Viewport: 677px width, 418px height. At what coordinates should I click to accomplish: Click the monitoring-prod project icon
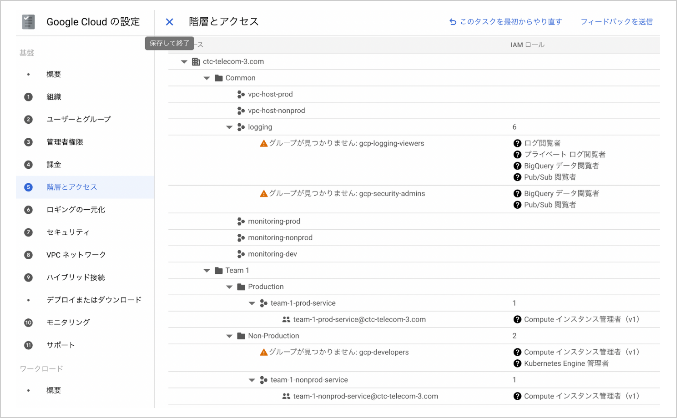[x=241, y=221]
